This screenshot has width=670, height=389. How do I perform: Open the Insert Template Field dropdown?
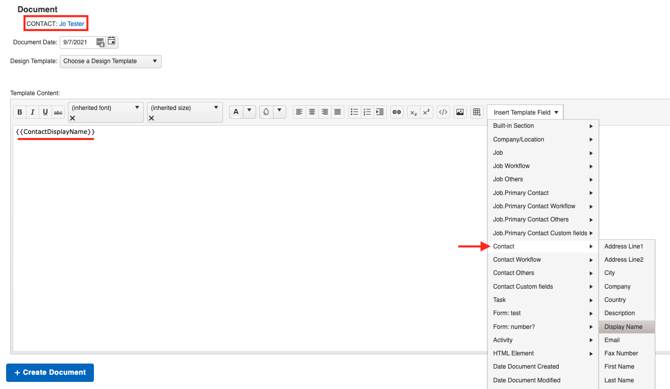click(525, 112)
